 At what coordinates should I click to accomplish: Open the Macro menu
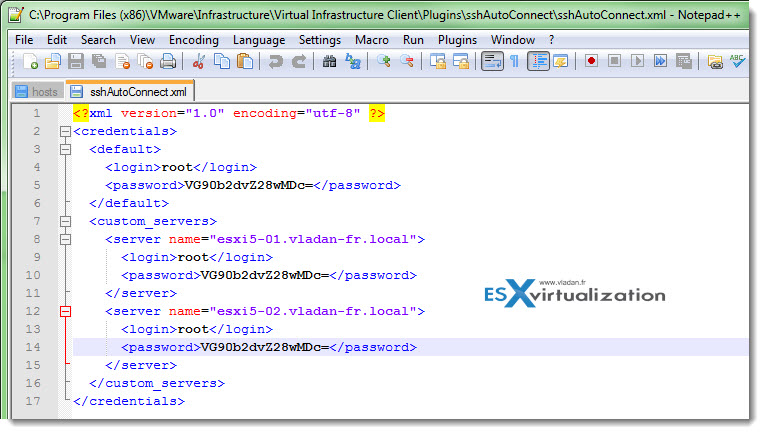[372, 40]
